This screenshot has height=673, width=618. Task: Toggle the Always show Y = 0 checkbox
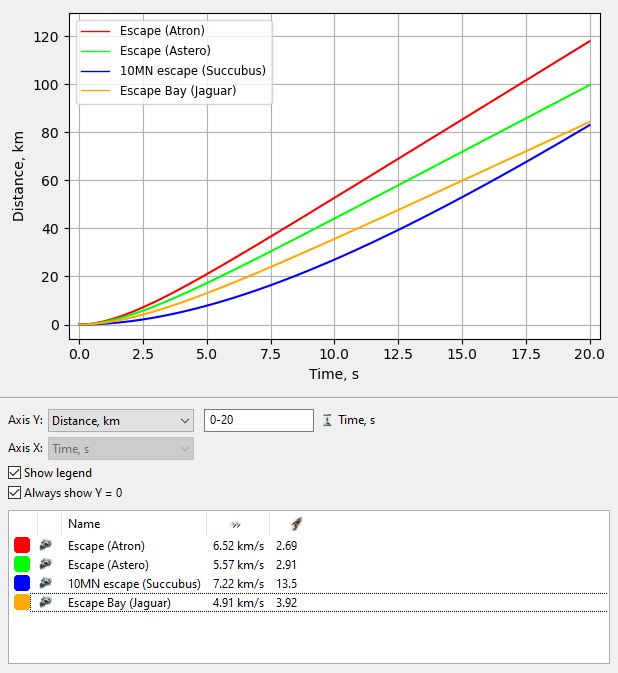(14, 493)
